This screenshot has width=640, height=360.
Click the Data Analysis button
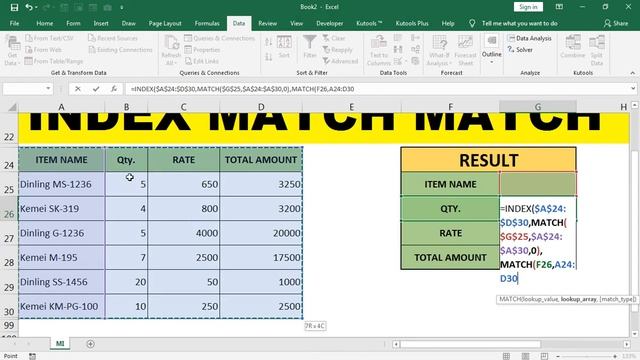pyautogui.click(x=529, y=38)
